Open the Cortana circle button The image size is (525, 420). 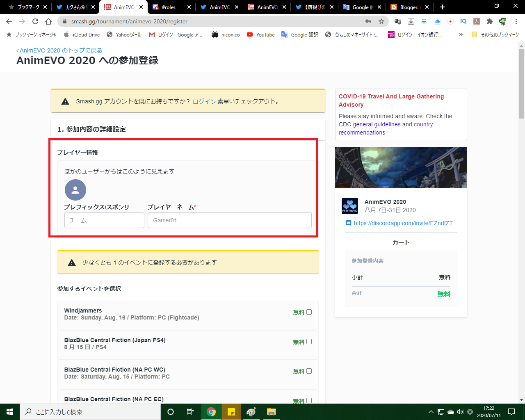tap(171, 412)
